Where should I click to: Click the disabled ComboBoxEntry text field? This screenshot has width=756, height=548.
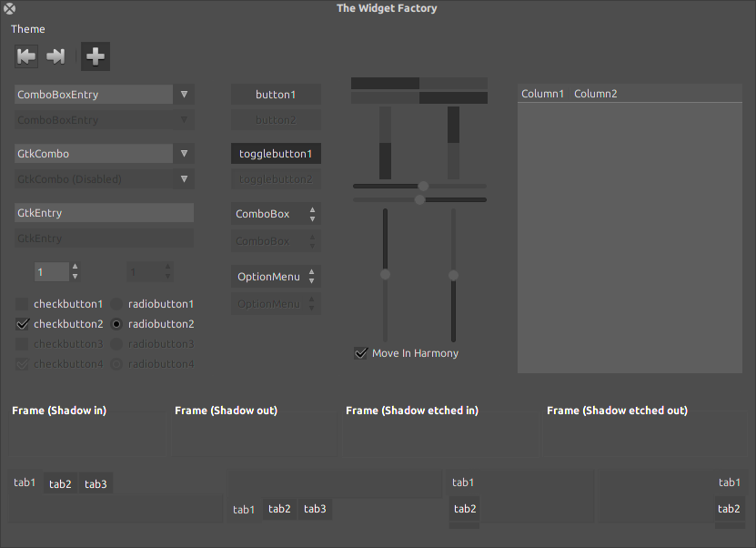[94, 120]
